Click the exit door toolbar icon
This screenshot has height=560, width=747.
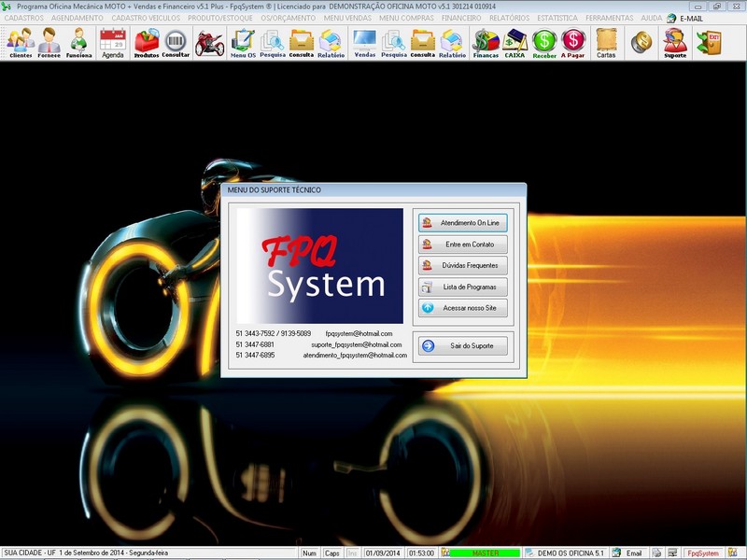(x=708, y=42)
